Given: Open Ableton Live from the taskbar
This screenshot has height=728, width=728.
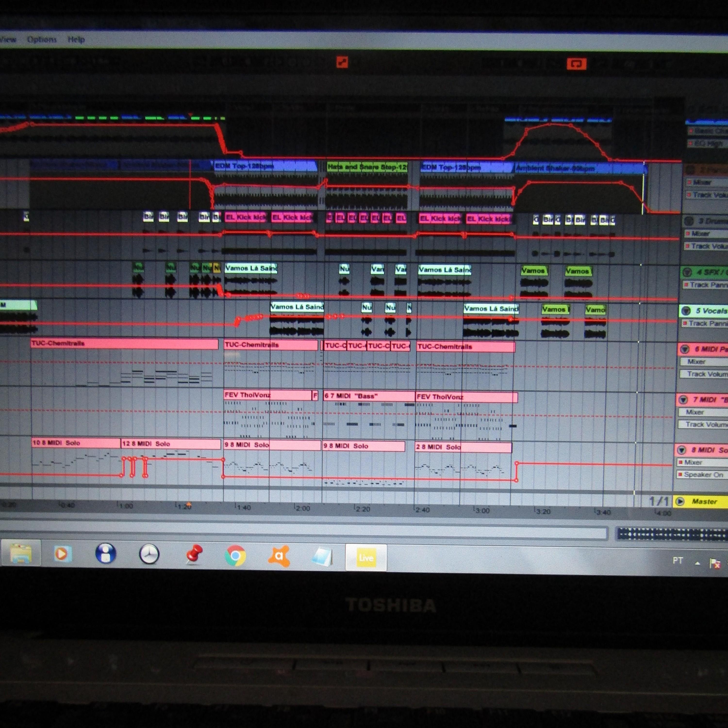Looking at the screenshot, I should (x=366, y=557).
